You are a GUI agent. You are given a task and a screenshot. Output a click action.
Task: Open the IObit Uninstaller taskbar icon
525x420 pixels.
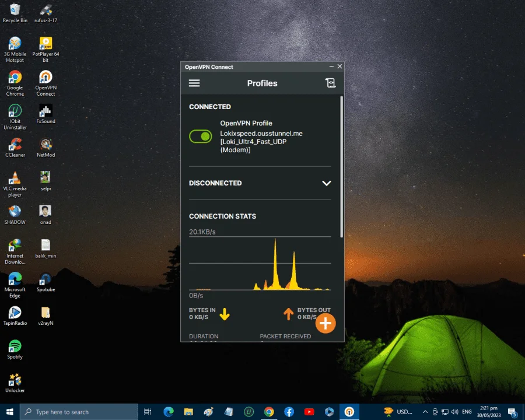click(x=249, y=412)
